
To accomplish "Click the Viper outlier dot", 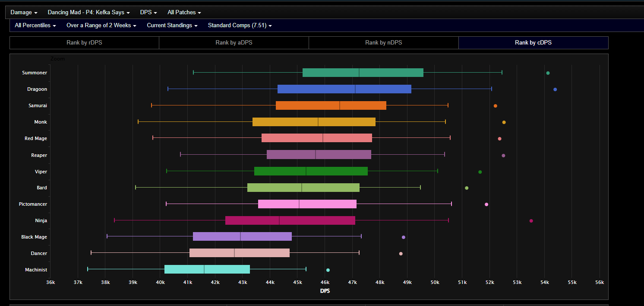I will [480, 172].
